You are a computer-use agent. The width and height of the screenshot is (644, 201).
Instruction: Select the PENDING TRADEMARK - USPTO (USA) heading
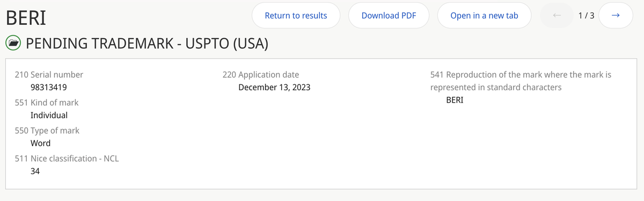[147, 43]
